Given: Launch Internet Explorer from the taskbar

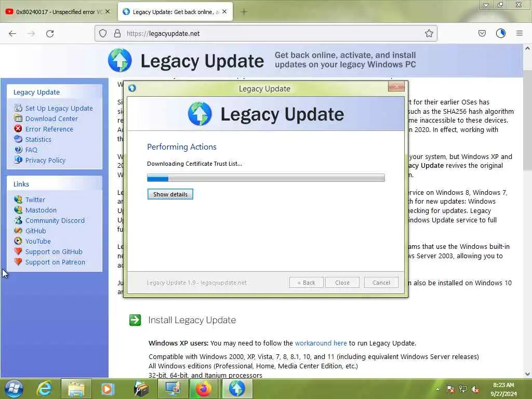Looking at the screenshot, I should point(45,389).
